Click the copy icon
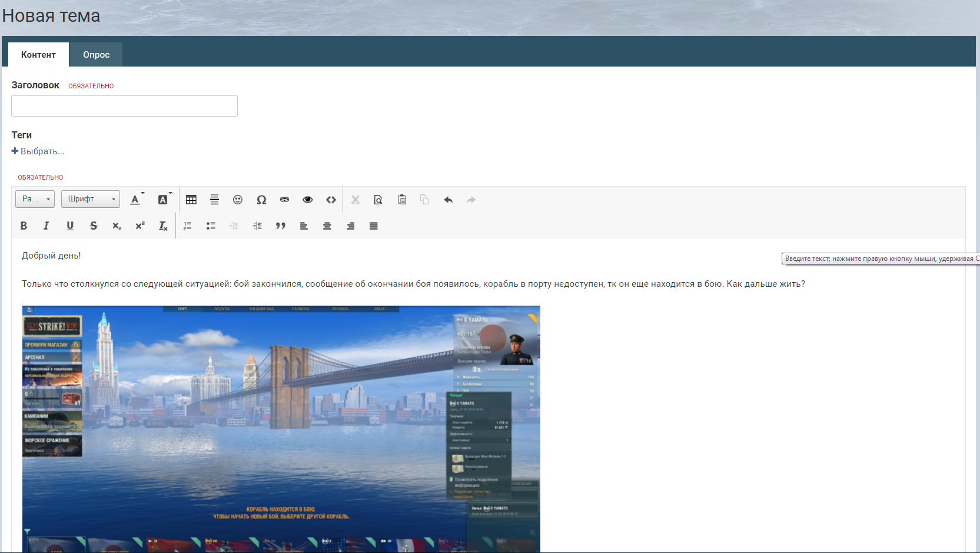Screen dimensions: 980x553 tap(424, 200)
